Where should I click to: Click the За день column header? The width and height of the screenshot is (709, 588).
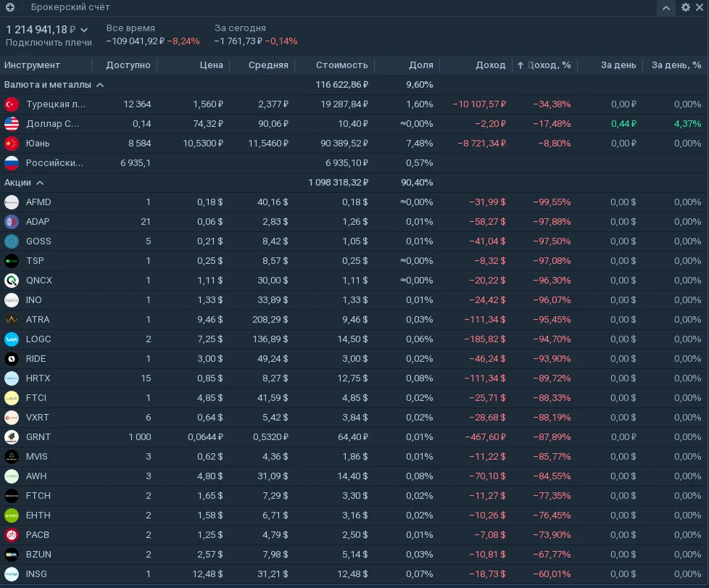coord(618,65)
